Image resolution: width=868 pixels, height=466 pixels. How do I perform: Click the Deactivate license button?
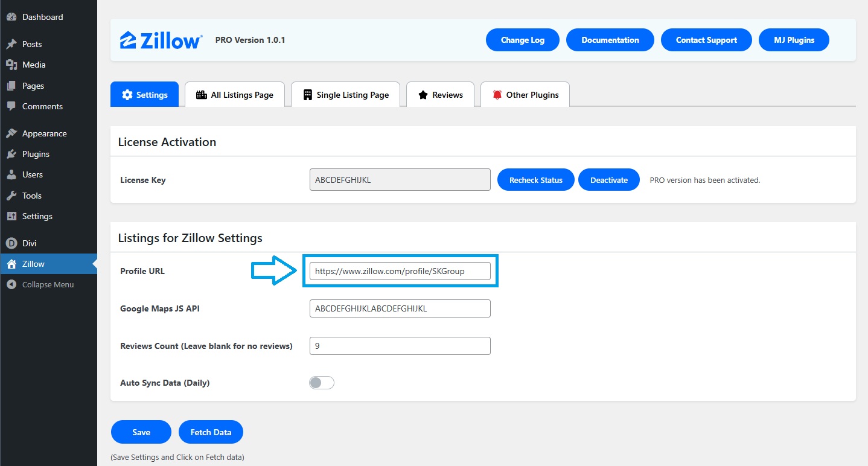[x=609, y=180]
